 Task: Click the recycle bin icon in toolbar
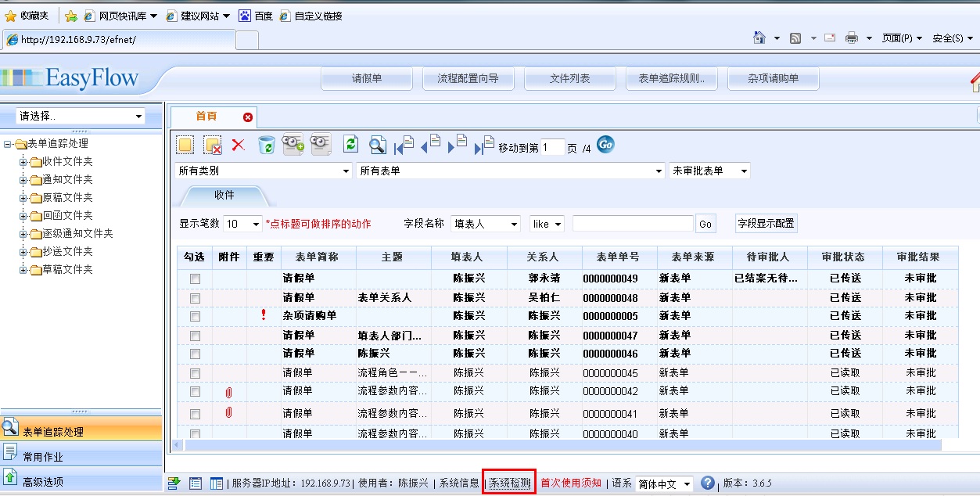[x=266, y=145]
